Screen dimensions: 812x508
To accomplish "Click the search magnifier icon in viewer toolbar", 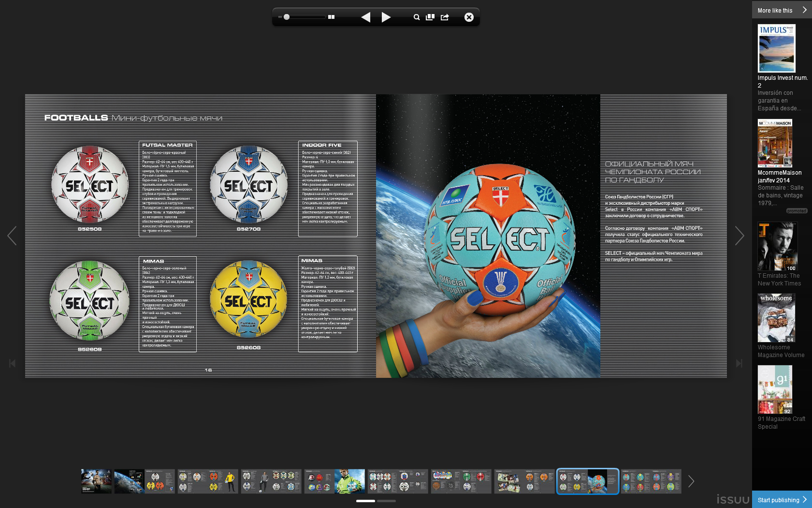I will tap(416, 17).
